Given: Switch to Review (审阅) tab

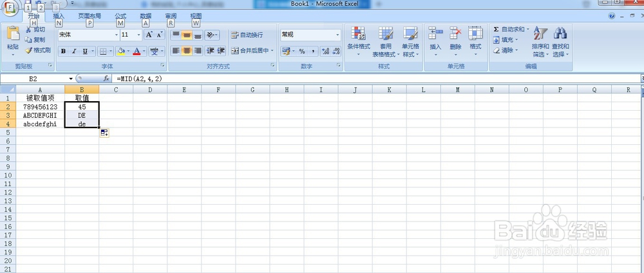Looking at the screenshot, I should coord(171,16).
